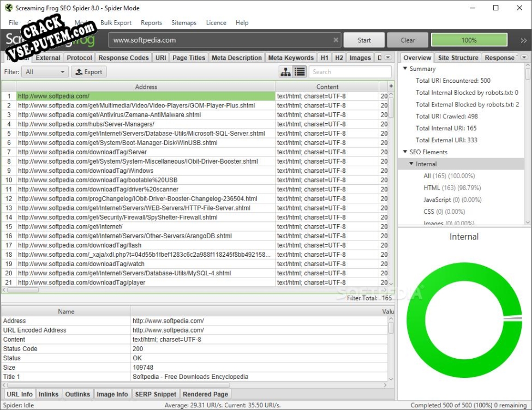The image size is (532, 410).
Task: Open the URI tab
Action: 161,58
